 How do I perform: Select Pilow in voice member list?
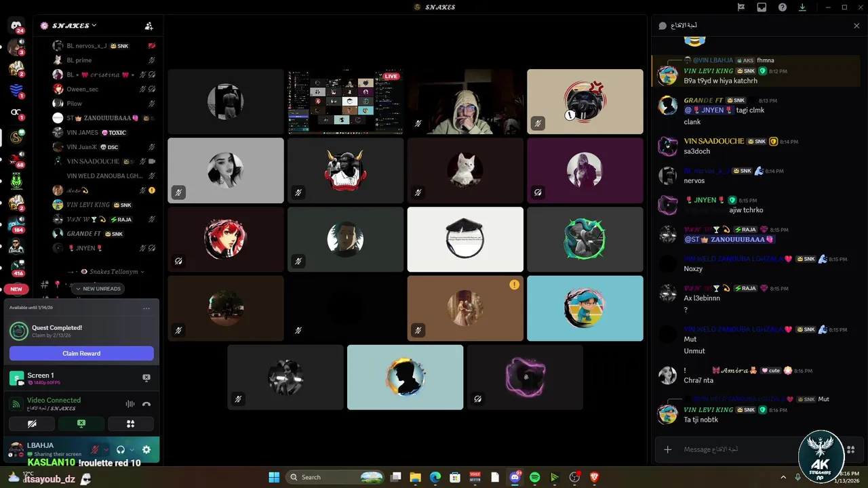[x=75, y=104]
